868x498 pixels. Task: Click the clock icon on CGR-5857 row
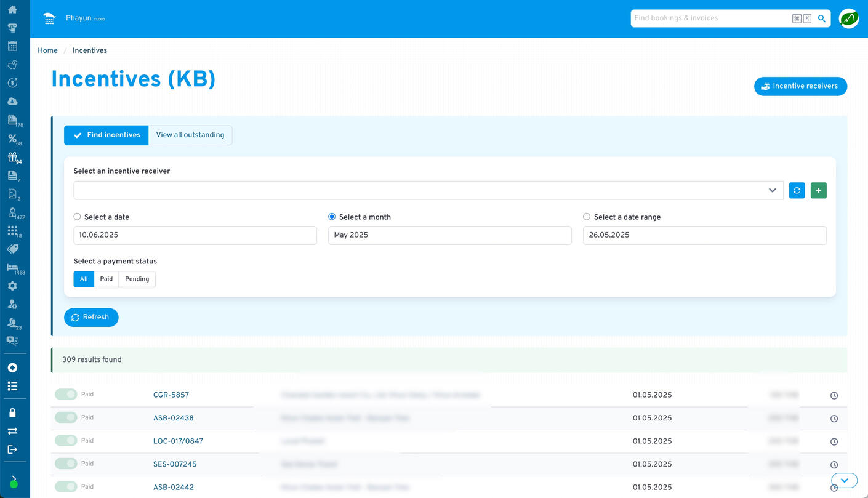point(834,396)
